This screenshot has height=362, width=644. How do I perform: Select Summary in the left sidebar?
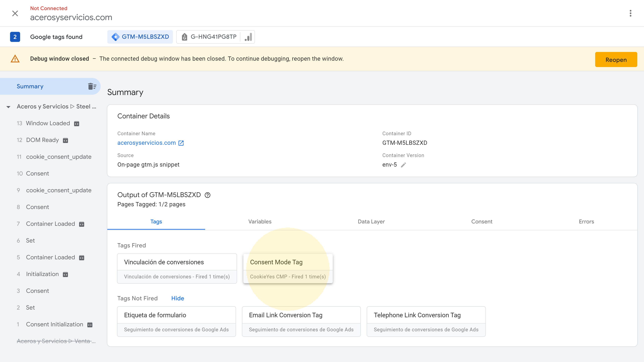[x=50, y=86]
